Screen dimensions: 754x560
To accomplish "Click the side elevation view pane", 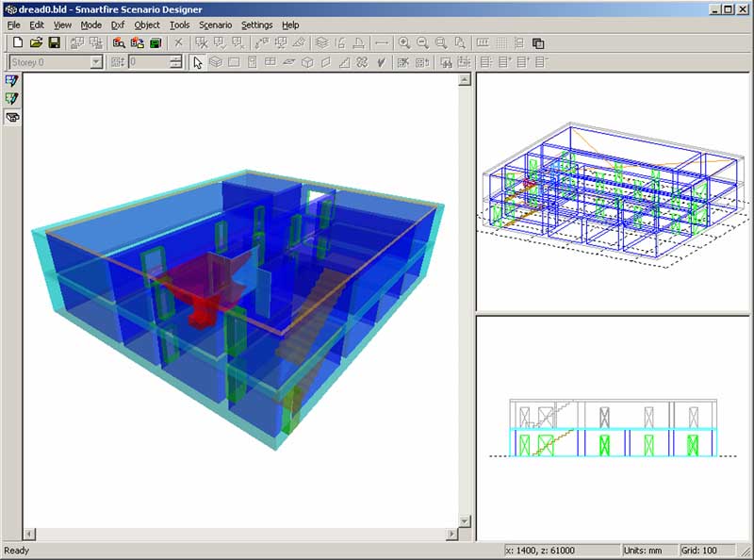I will click(613, 429).
